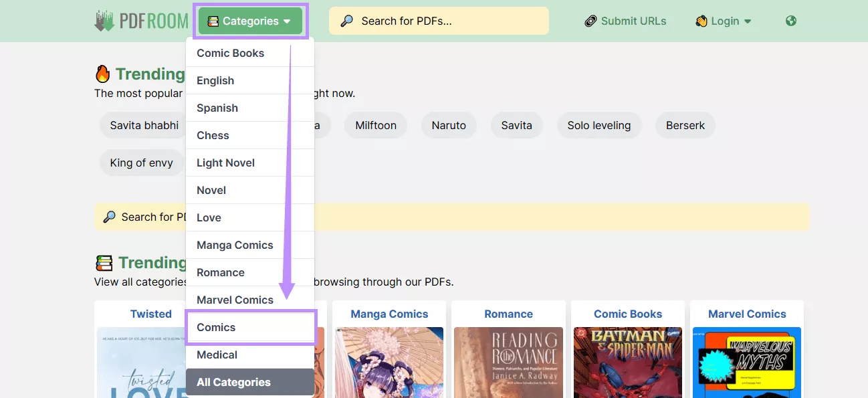Select Medical in the Categories menu
Viewport: 868px width, 398px height.
(250, 355)
